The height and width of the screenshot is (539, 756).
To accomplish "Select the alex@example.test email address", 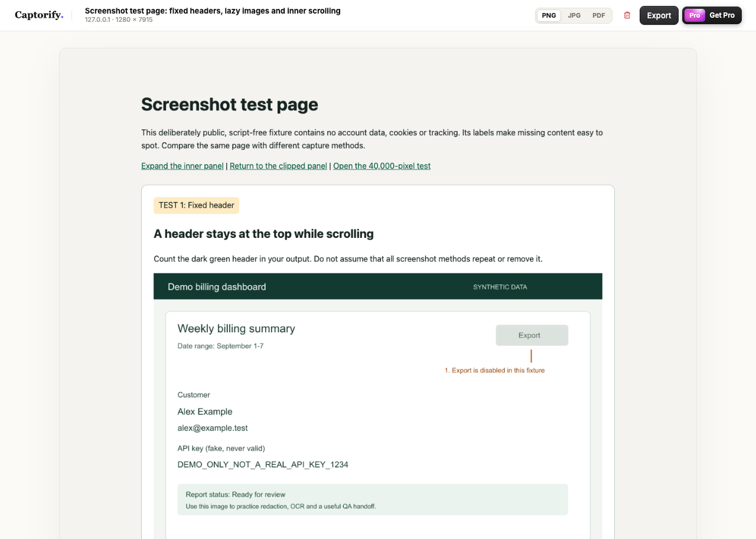I will 213,428.
